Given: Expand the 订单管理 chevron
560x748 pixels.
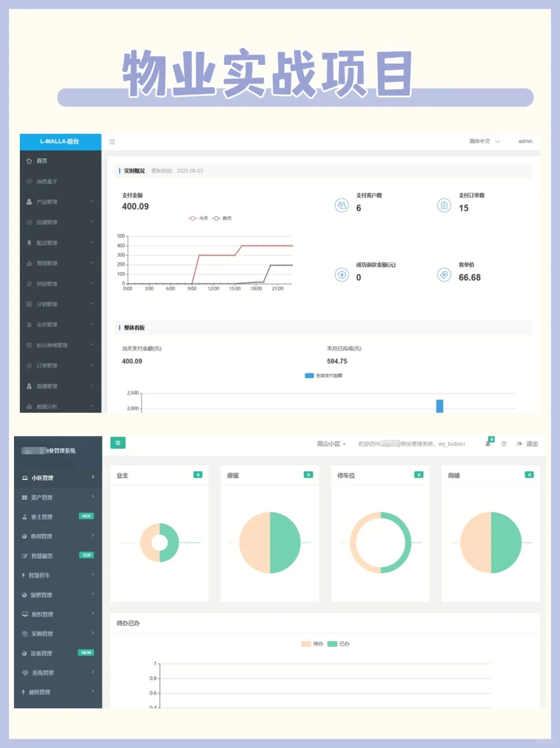Looking at the screenshot, I should pos(92,365).
